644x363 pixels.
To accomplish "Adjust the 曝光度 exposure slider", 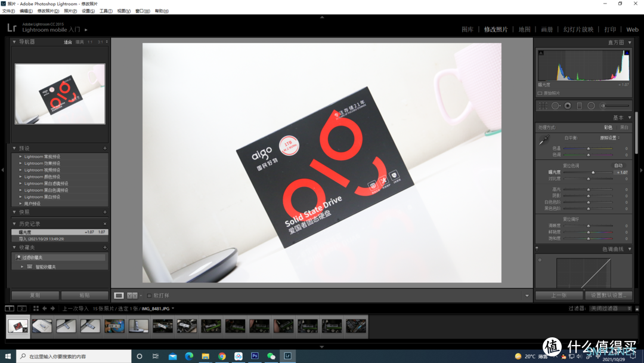I will coord(593,173).
